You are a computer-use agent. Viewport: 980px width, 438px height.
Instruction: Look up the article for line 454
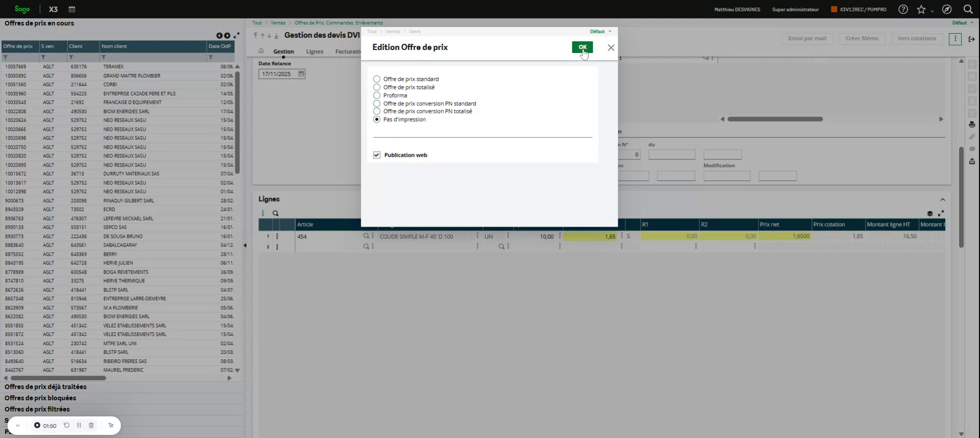(x=366, y=236)
